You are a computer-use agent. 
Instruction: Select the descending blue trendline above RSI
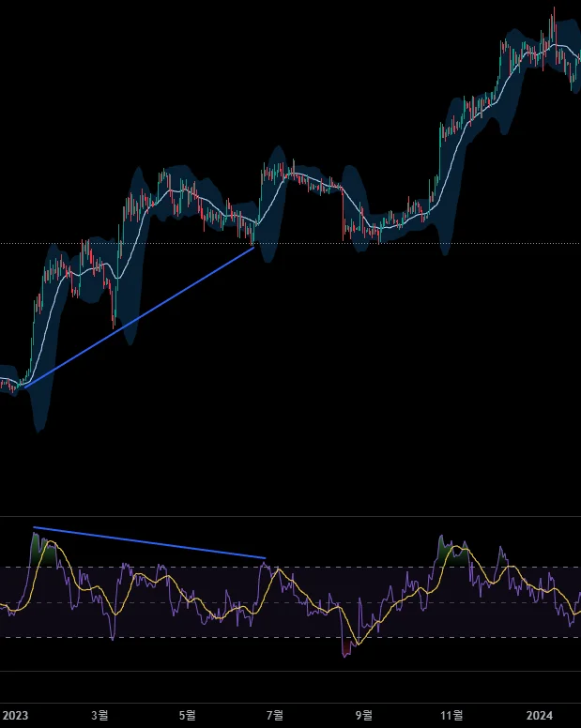coord(149,543)
